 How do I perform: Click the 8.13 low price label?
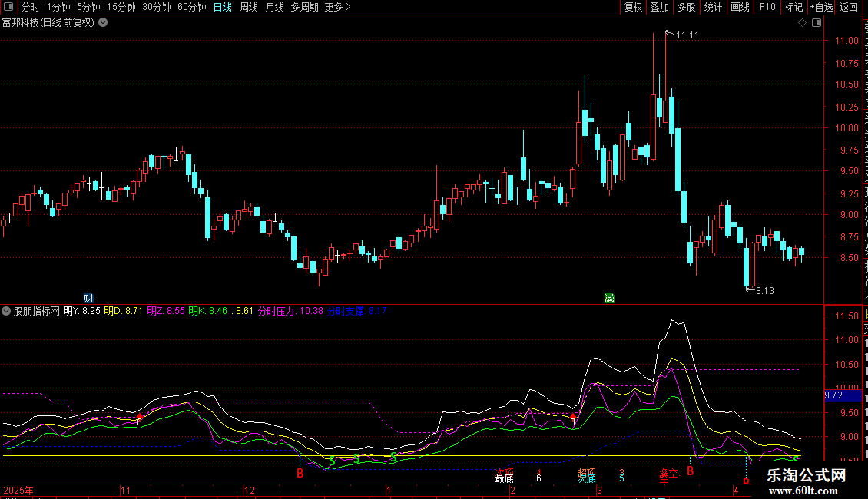[x=765, y=290]
